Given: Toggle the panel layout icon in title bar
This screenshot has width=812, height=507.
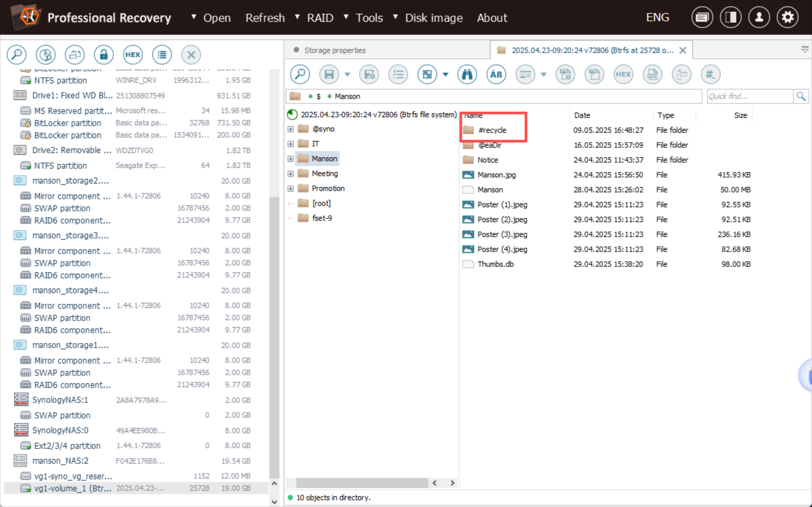Looking at the screenshot, I should (731, 17).
